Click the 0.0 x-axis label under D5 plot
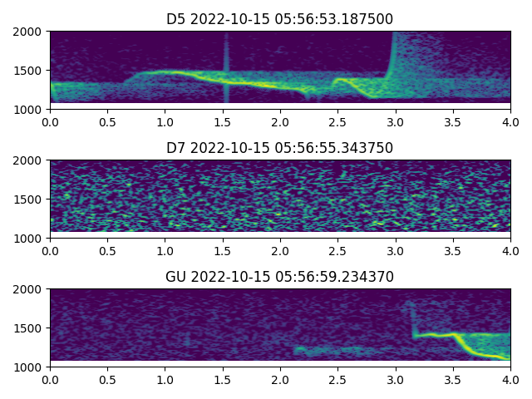Viewport: 532px width, 399px height. click(x=50, y=121)
